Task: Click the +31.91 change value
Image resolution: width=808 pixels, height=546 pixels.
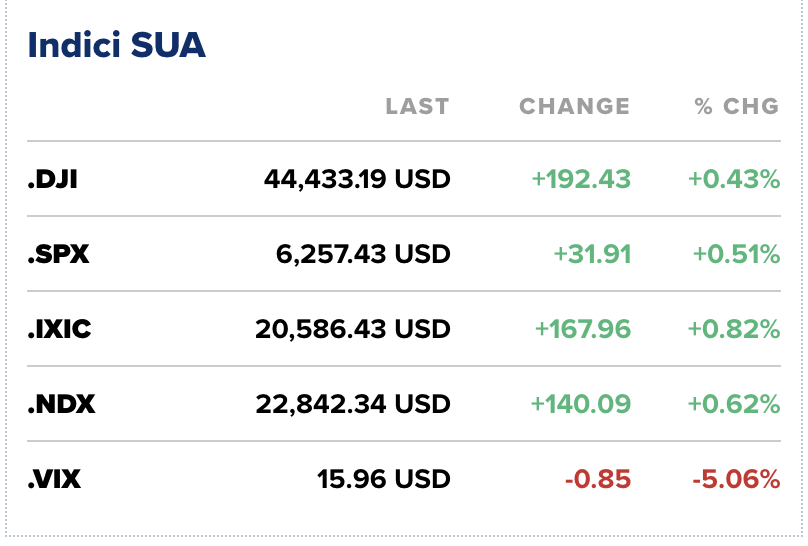Action: pos(592,255)
